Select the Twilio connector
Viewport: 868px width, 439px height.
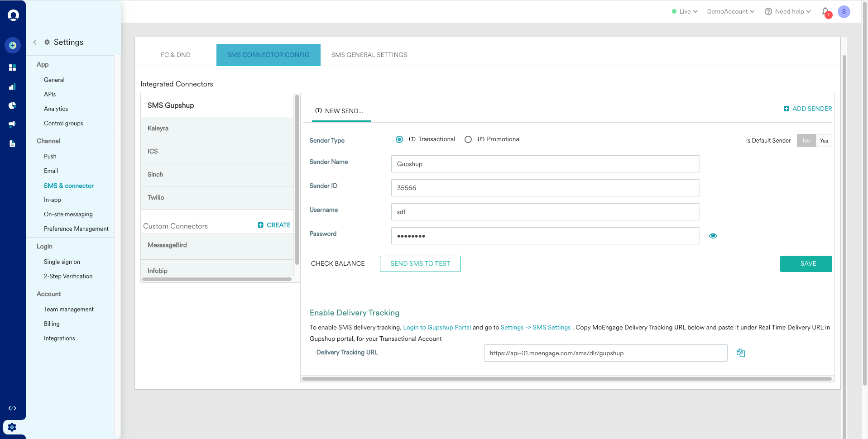point(217,198)
